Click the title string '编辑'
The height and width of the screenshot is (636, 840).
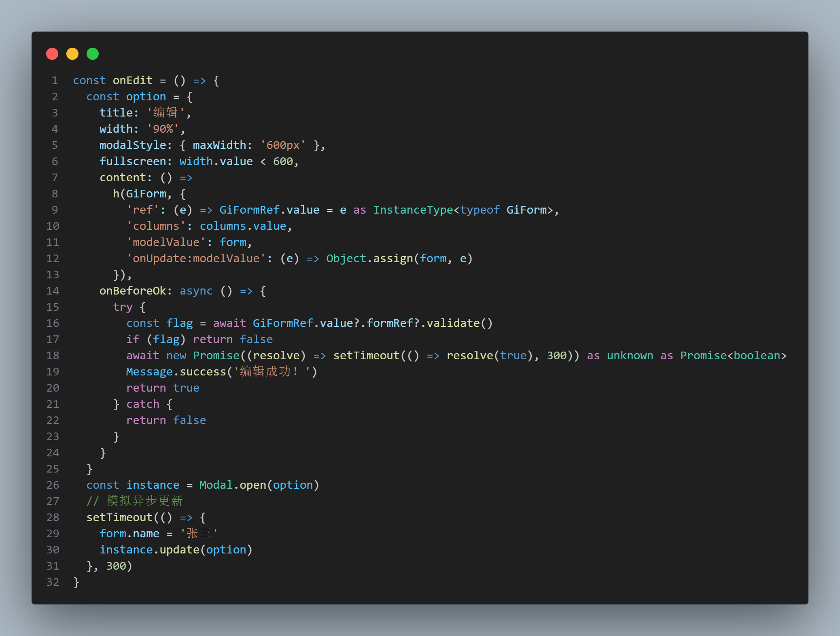point(166,112)
